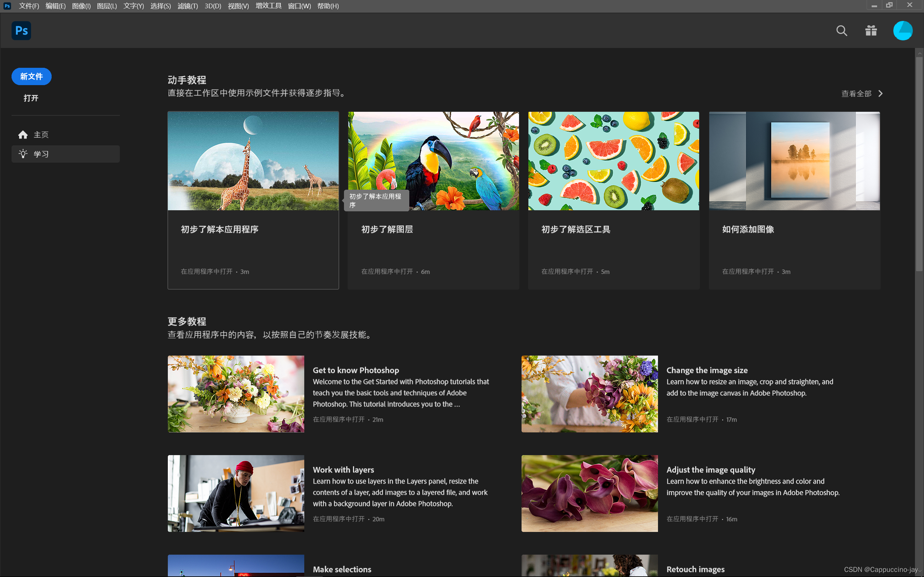Click the lightbulb icon beside 学习
Screen dimensions: 924x577
23,154
